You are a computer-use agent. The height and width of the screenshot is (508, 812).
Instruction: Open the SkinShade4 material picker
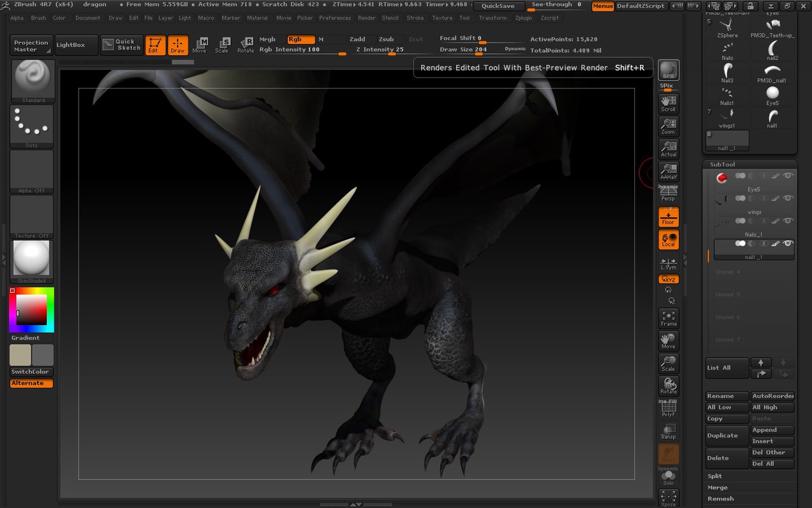click(x=32, y=260)
